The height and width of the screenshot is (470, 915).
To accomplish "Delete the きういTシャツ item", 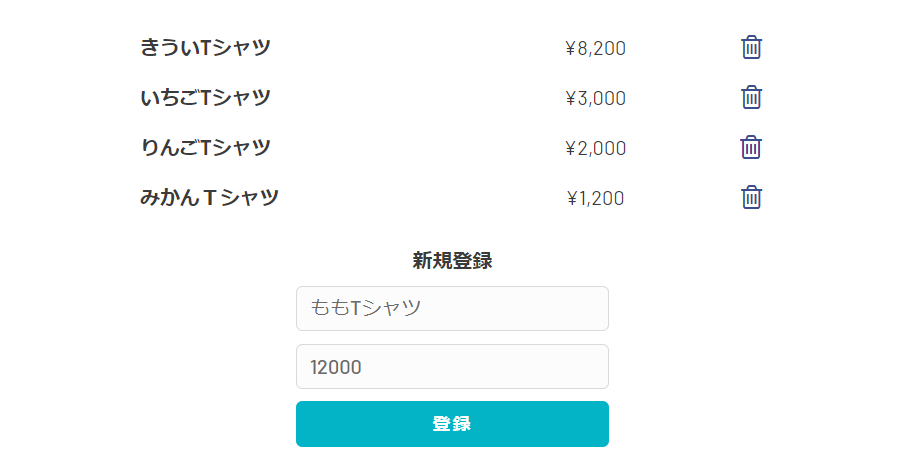I will (752, 48).
